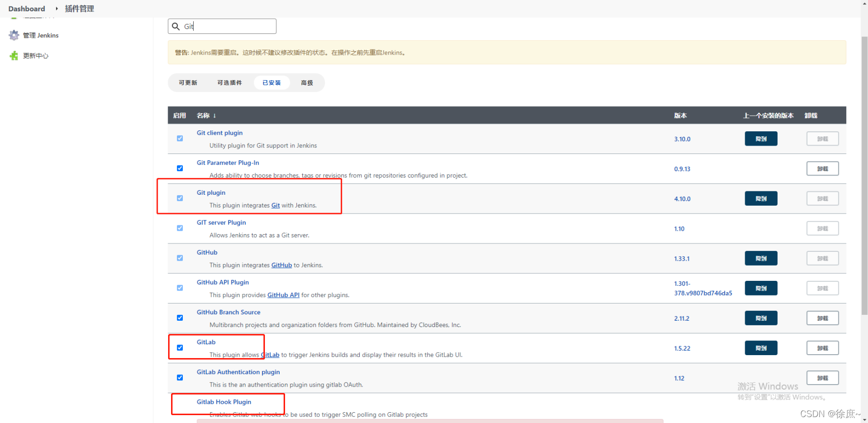Image resolution: width=868 pixels, height=423 pixels.
Task: Sort by 名称 column header
Action: [x=206, y=116]
